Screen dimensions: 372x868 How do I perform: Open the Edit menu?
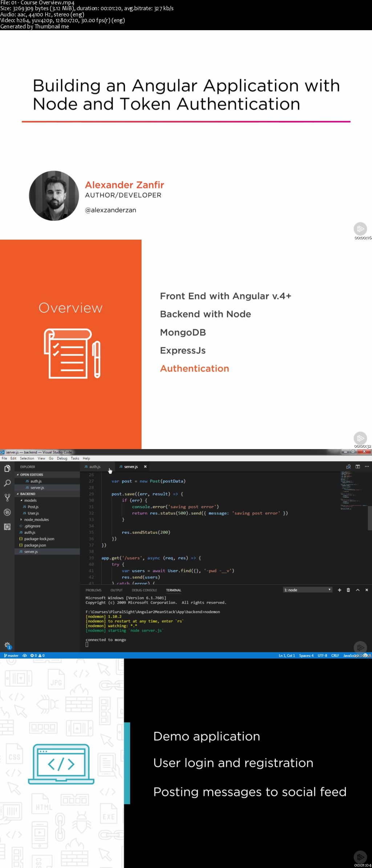pyautogui.click(x=13, y=458)
